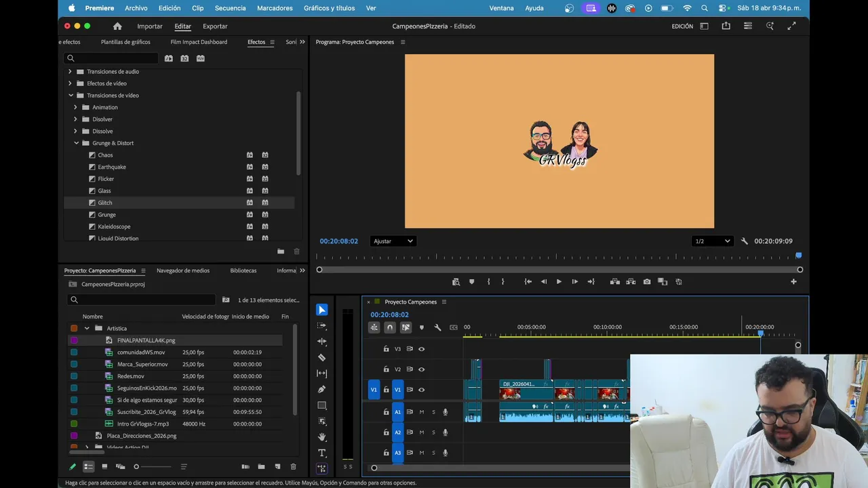The image size is (868, 488).
Task: Open the Secuencia menu
Action: pyautogui.click(x=230, y=8)
